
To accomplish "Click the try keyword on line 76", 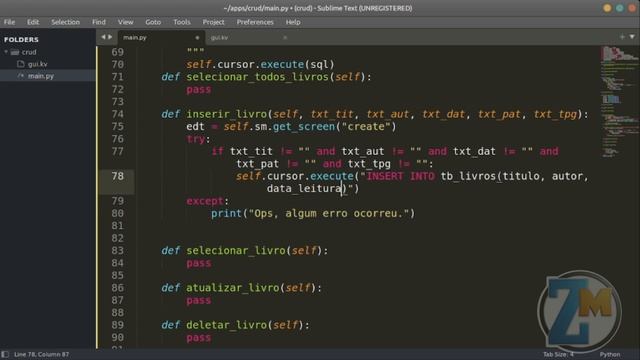I will point(196,139).
